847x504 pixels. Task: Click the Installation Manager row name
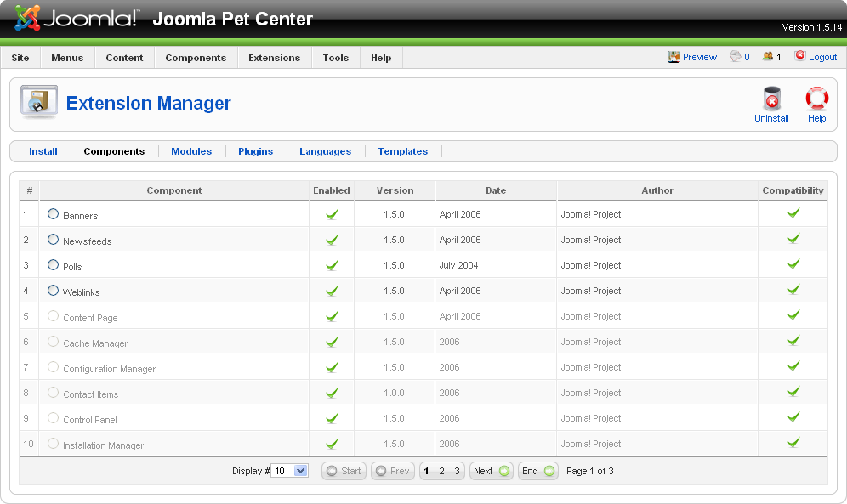(x=103, y=445)
